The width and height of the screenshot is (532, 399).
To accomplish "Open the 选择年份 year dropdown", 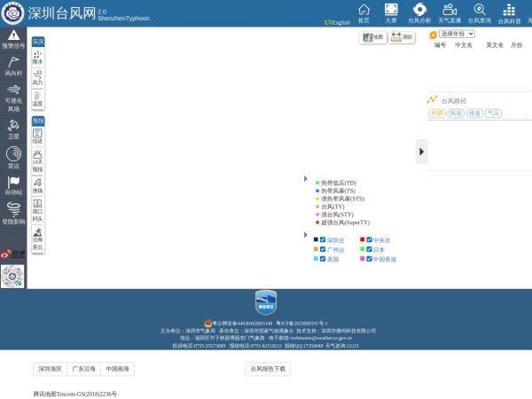I will click(457, 35).
